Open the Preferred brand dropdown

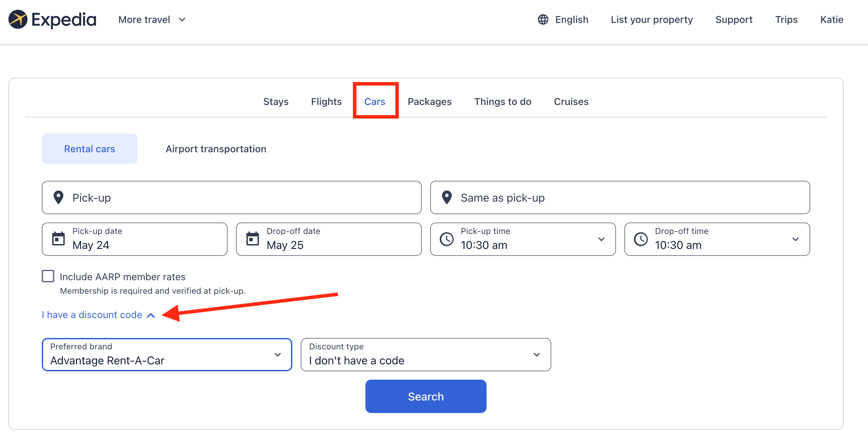(167, 355)
